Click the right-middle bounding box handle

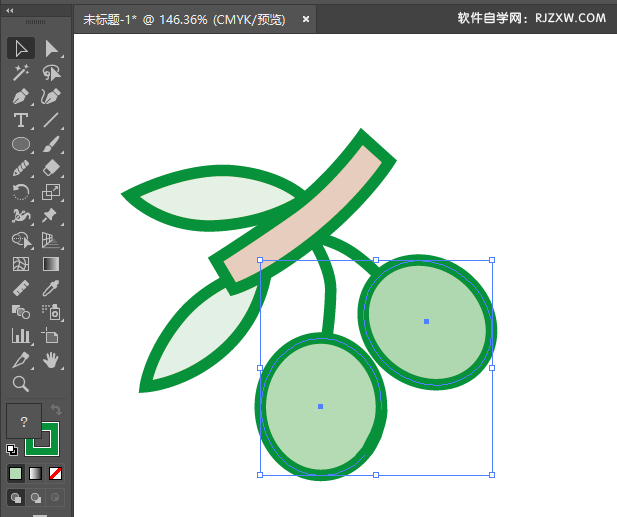point(492,368)
